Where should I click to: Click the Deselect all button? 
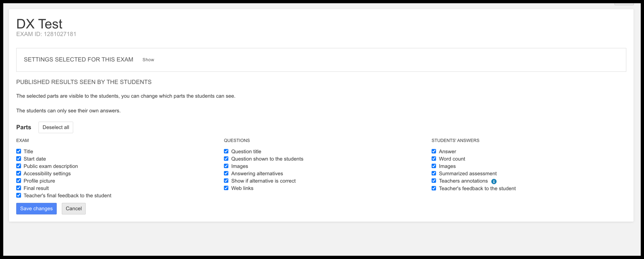tap(56, 127)
